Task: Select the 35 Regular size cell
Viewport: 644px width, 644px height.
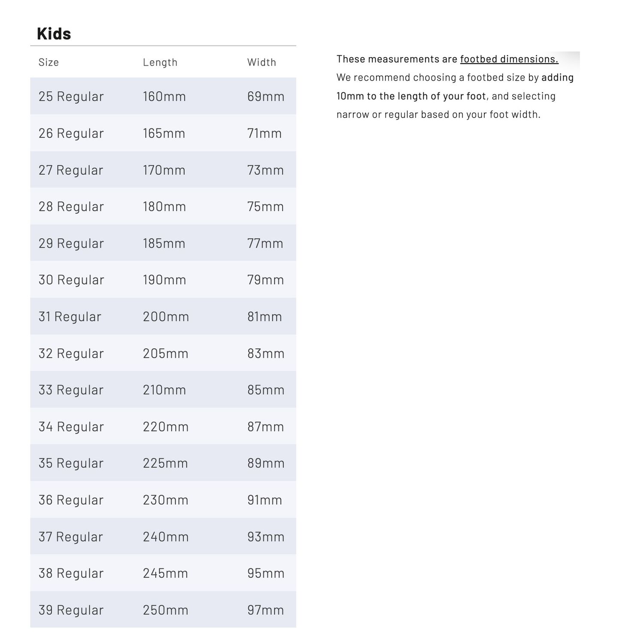Action: (71, 463)
